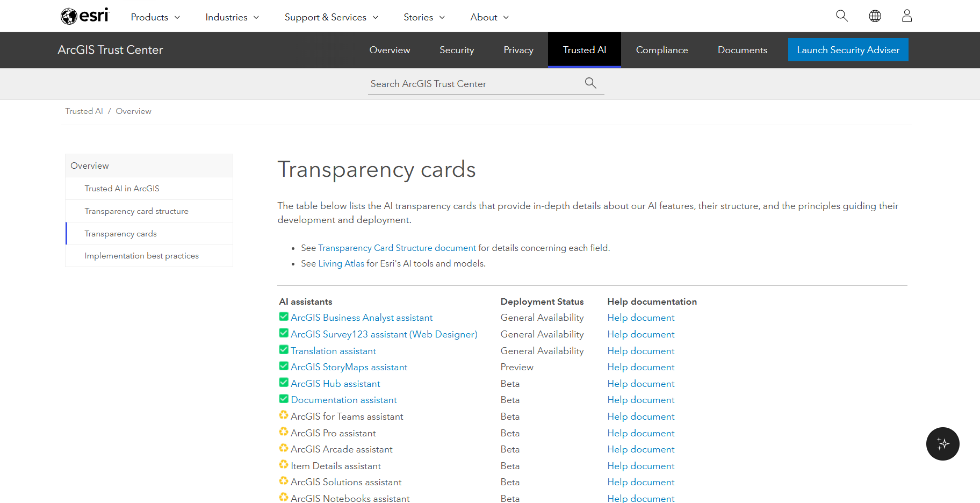This screenshot has width=980, height=503.
Task: Click green check icon beside Translation assistant
Action: point(284,350)
